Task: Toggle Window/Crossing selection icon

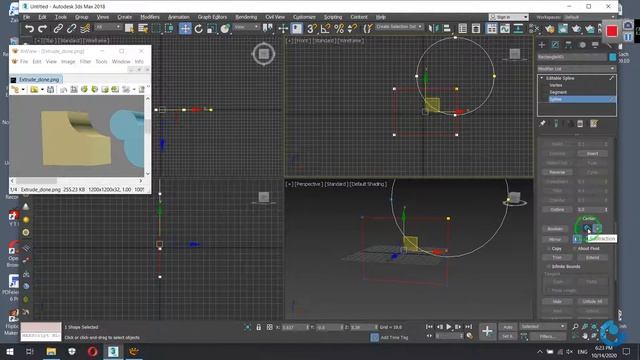Action: point(169,28)
